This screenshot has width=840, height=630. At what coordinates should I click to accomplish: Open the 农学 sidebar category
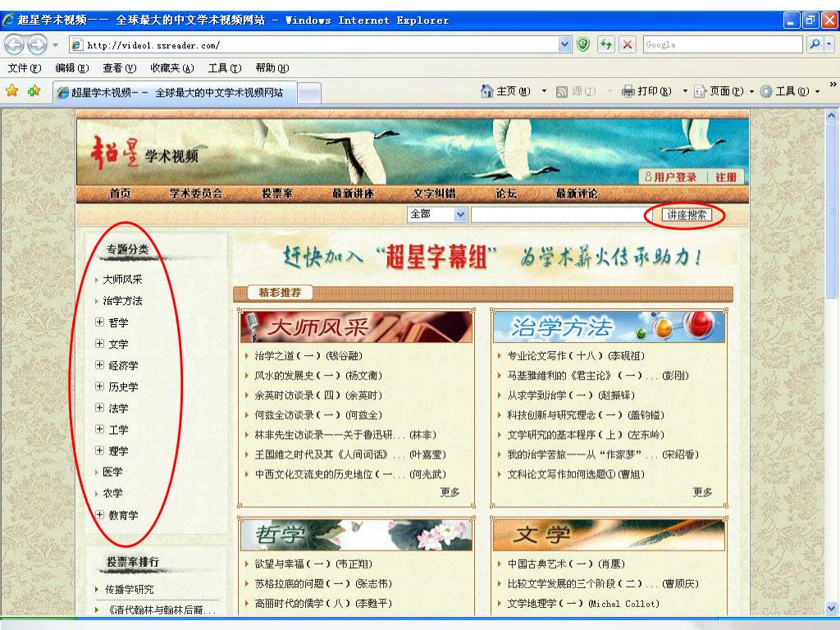(x=113, y=493)
